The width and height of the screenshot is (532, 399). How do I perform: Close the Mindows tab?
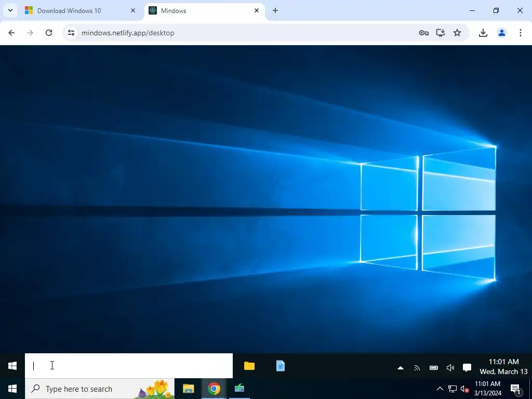tap(257, 10)
